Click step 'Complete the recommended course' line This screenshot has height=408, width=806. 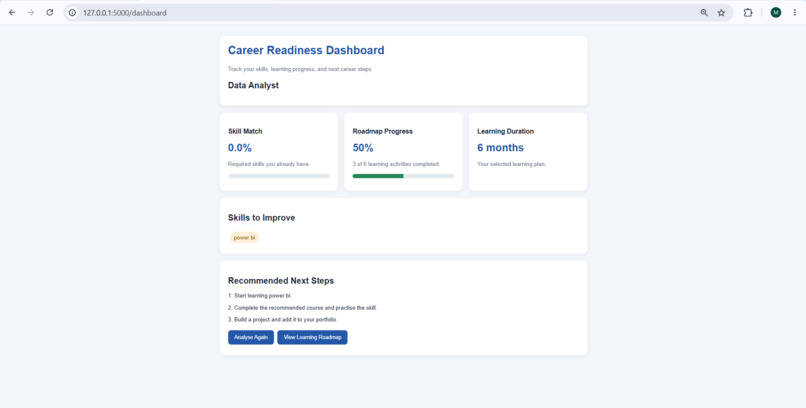pos(302,308)
